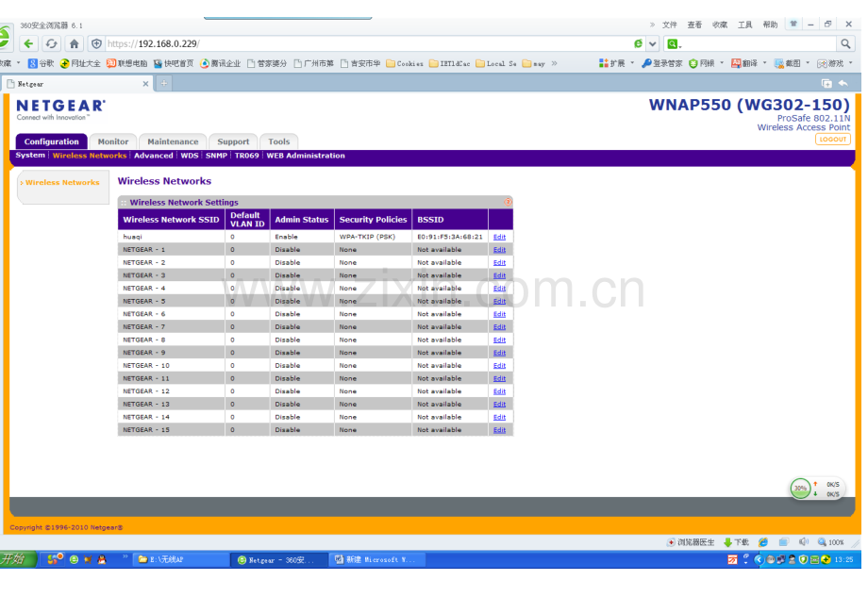Open the 查看 menu

tap(694, 25)
